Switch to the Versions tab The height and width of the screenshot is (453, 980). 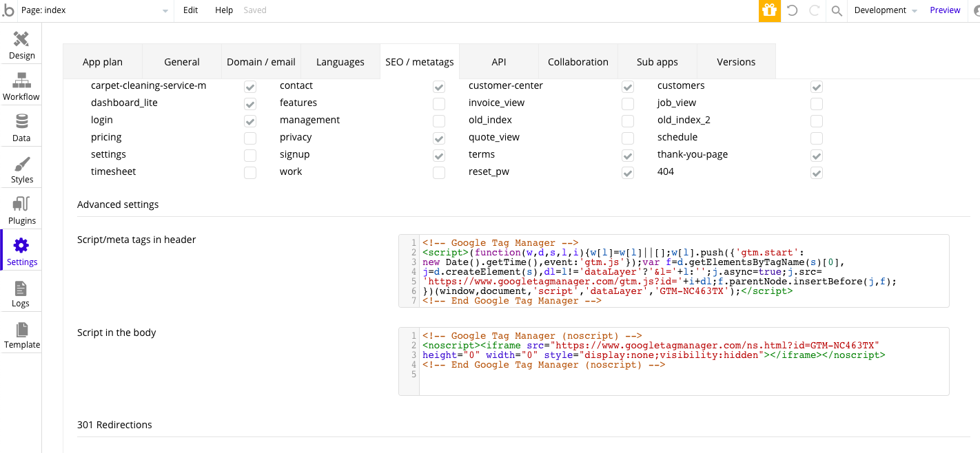[x=736, y=62]
